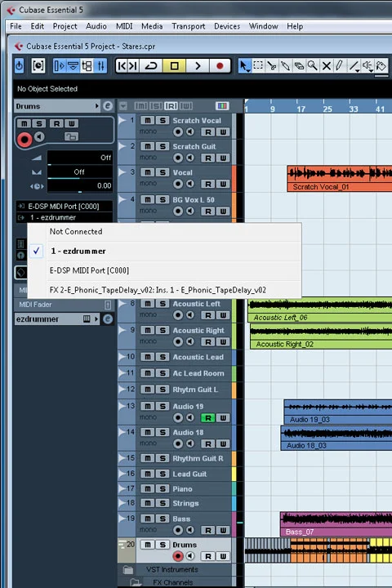
Task: Toggle the Show Inspector button
Action: click(60, 66)
